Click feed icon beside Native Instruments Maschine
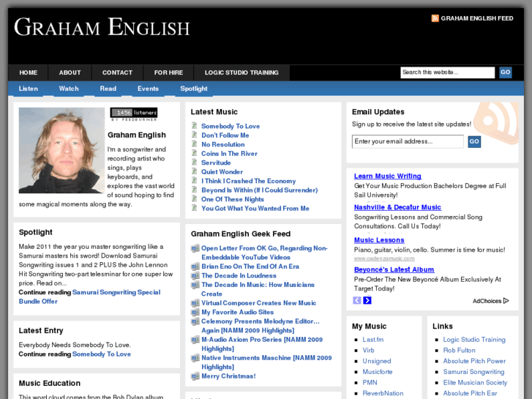 (x=195, y=358)
